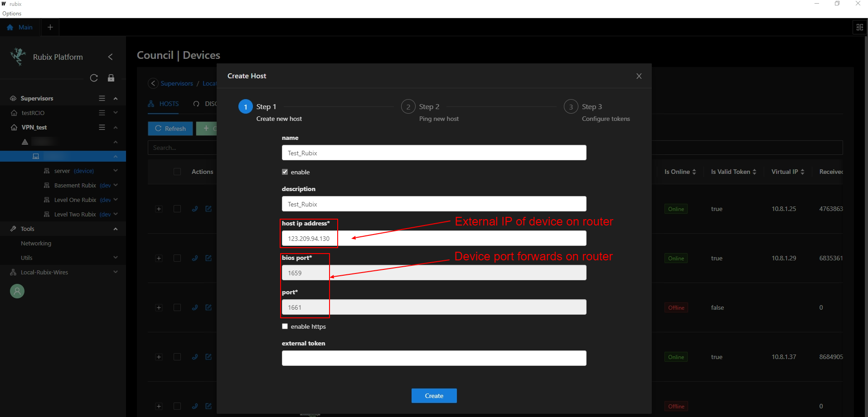Click the layout grid icon top right
This screenshot has height=417, width=868.
pyautogui.click(x=859, y=27)
